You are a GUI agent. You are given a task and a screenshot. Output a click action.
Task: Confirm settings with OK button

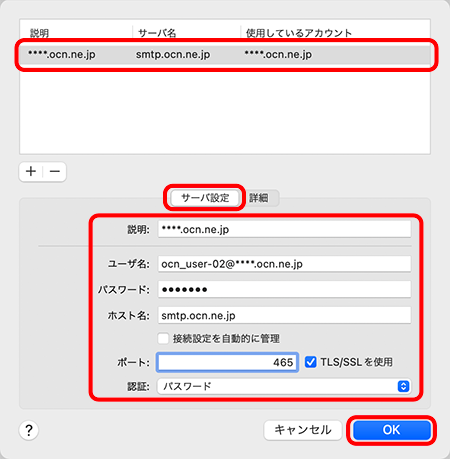pyautogui.click(x=392, y=430)
